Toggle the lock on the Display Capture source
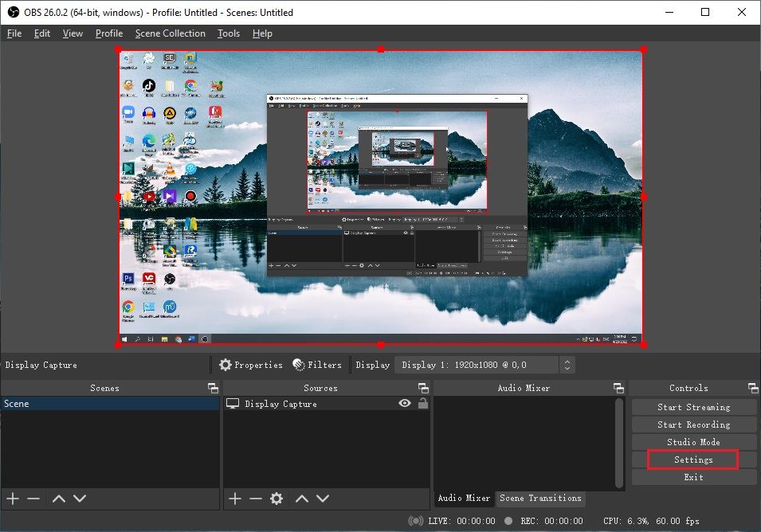Image resolution: width=761 pixels, height=532 pixels. tap(423, 404)
